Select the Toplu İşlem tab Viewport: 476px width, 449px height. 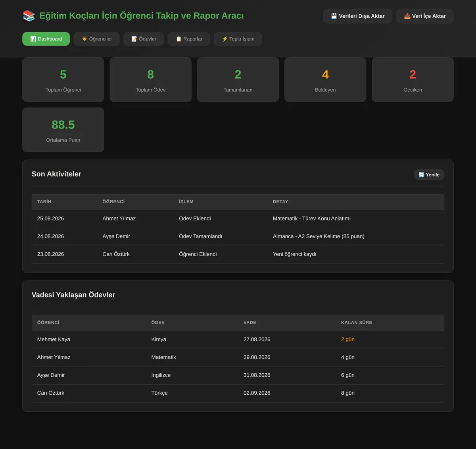pos(238,39)
